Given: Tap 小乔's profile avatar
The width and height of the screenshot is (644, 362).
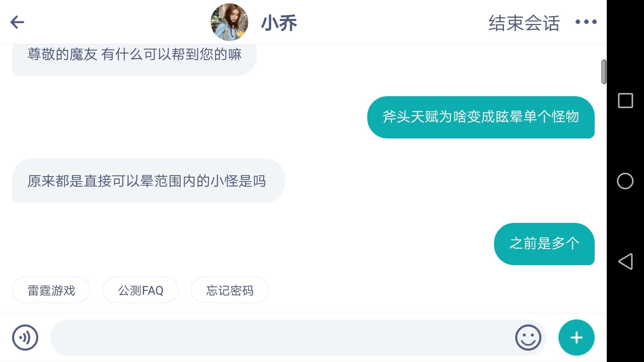Looking at the screenshot, I should coord(229,22).
